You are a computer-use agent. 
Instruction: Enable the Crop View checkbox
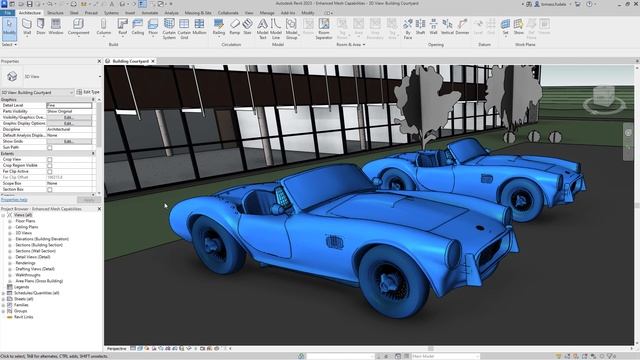[x=49, y=160]
